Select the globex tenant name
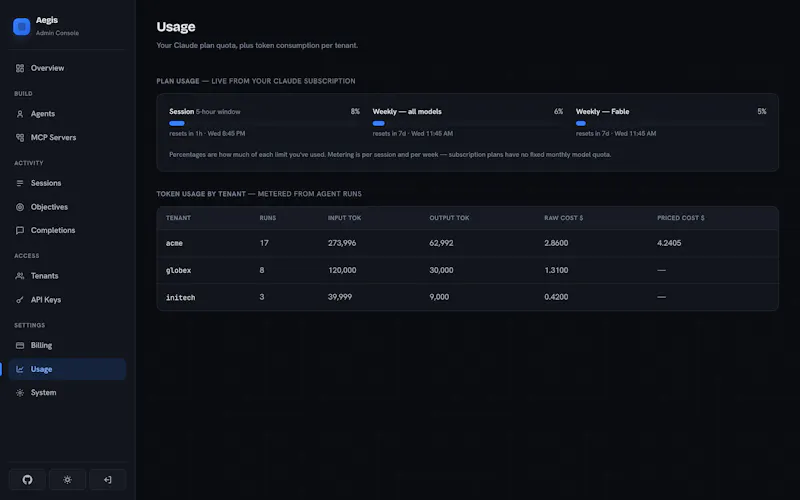Screen dimensions: 800x500 [x=178, y=270]
